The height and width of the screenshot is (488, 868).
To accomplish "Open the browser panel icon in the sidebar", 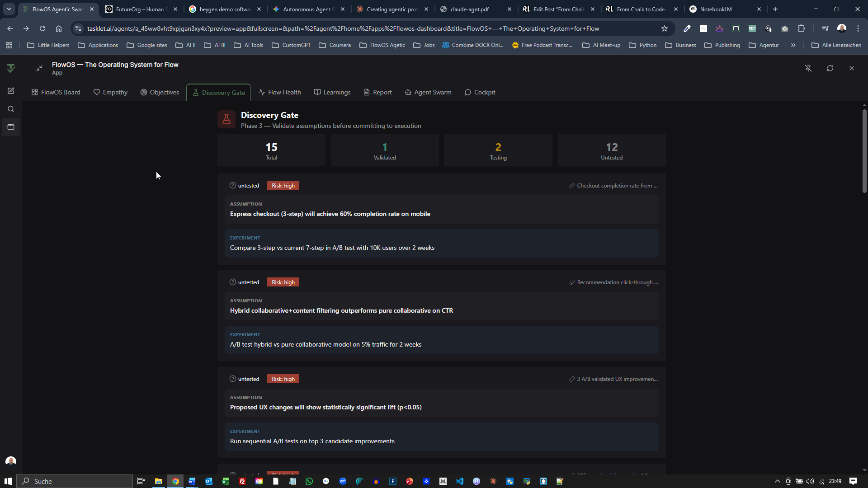I will [x=11, y=127].
